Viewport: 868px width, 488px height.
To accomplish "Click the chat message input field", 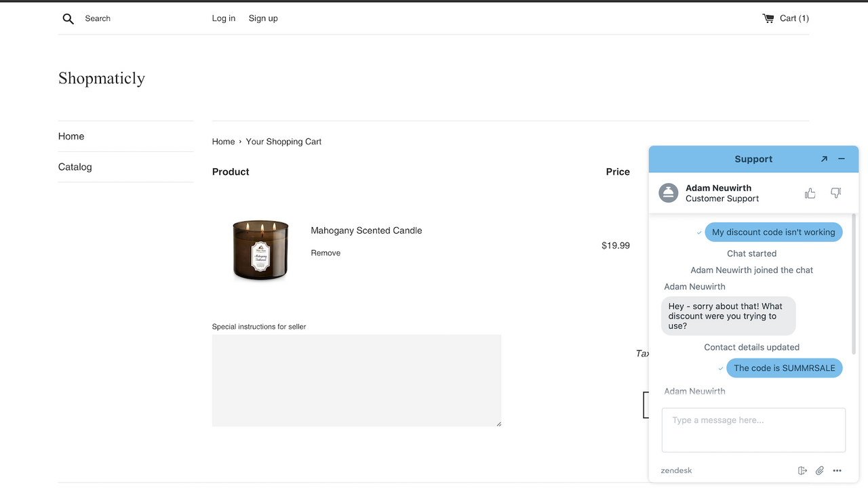I will (x=753, y=430).
